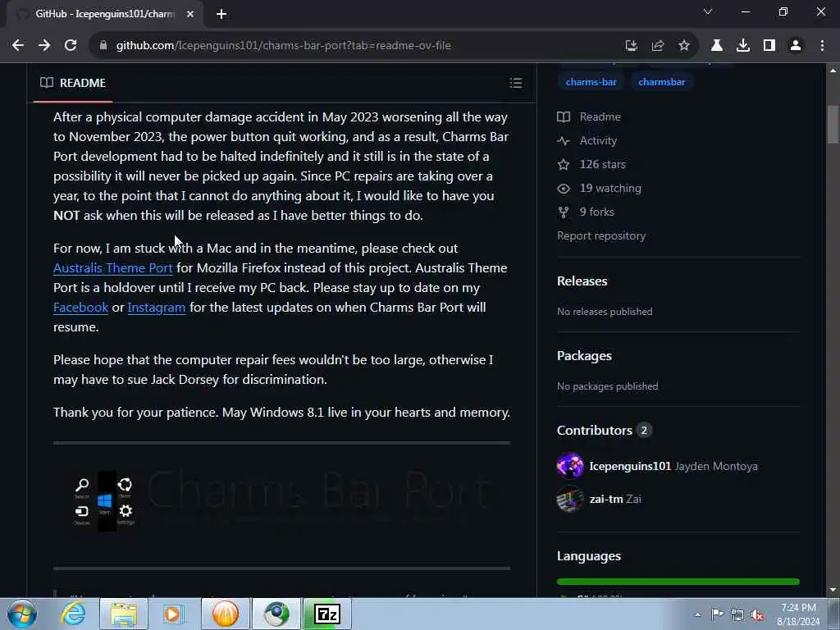Open the Facebook link
The height and width of the screenshot is (630, 840).
tap(81, 308)
